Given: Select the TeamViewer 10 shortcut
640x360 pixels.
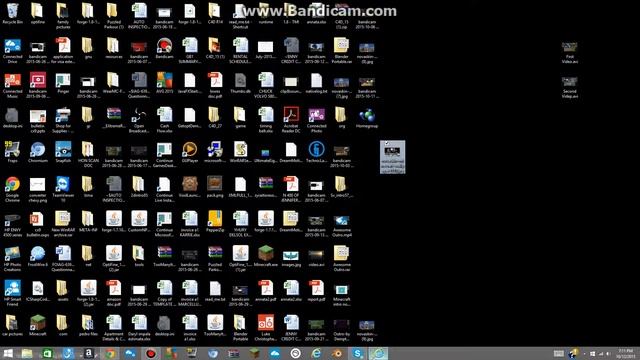Looking at the screenshot, I should click(x=63, y=189).
